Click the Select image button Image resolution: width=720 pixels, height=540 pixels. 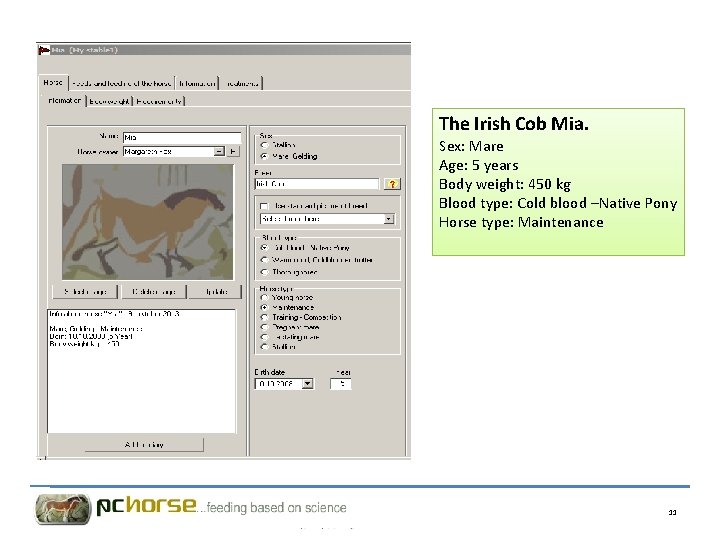(x=85, y=292)
